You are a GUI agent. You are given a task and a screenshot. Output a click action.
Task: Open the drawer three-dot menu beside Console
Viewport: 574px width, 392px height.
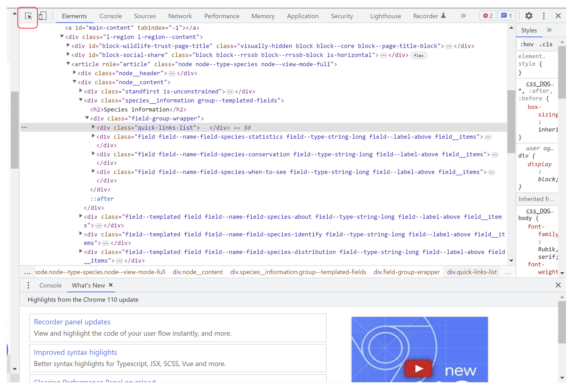[x=28, y=285]
